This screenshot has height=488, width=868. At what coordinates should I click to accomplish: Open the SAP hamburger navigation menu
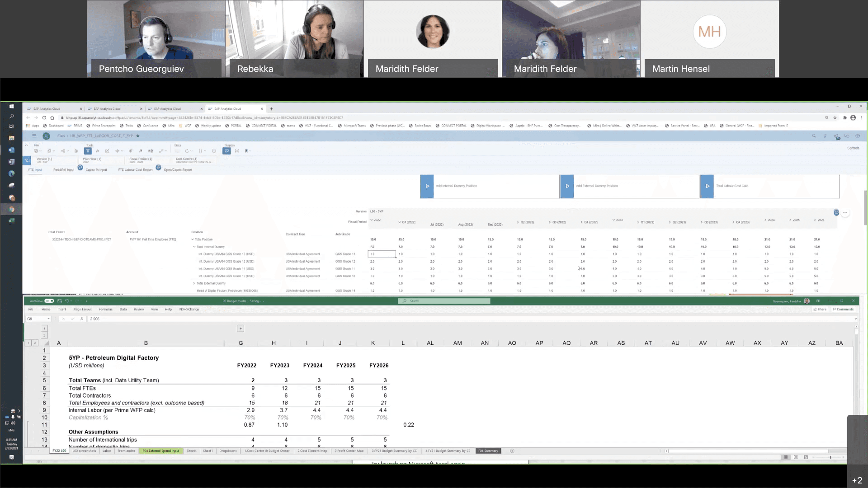point(34,136)
